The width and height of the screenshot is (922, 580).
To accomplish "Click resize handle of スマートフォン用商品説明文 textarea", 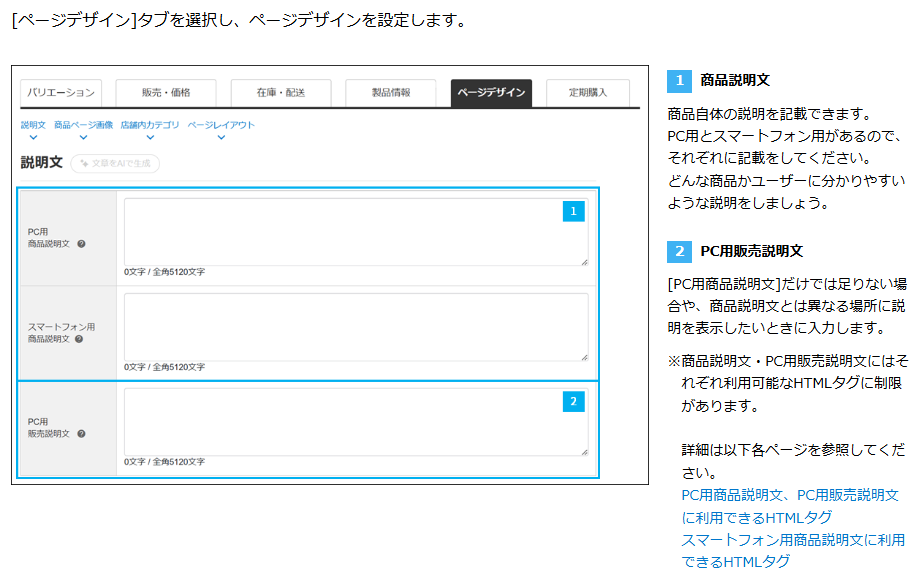I will pos(584,357).
